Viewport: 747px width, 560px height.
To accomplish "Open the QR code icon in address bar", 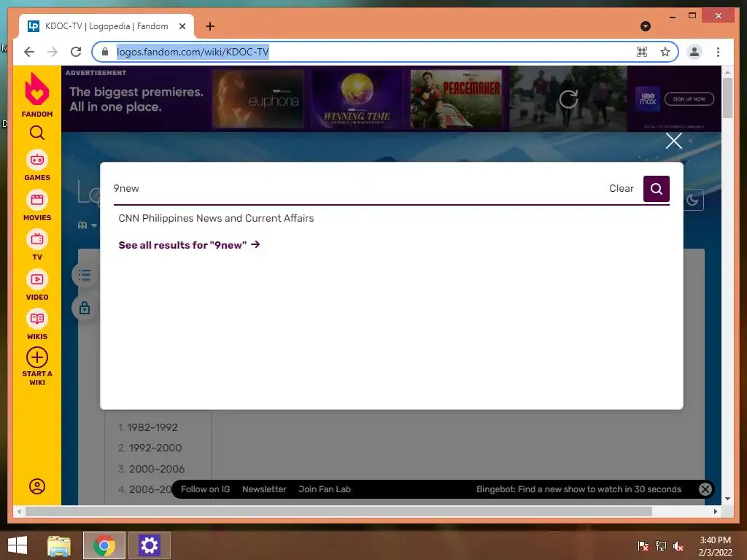I will click(x=642, y=52).
